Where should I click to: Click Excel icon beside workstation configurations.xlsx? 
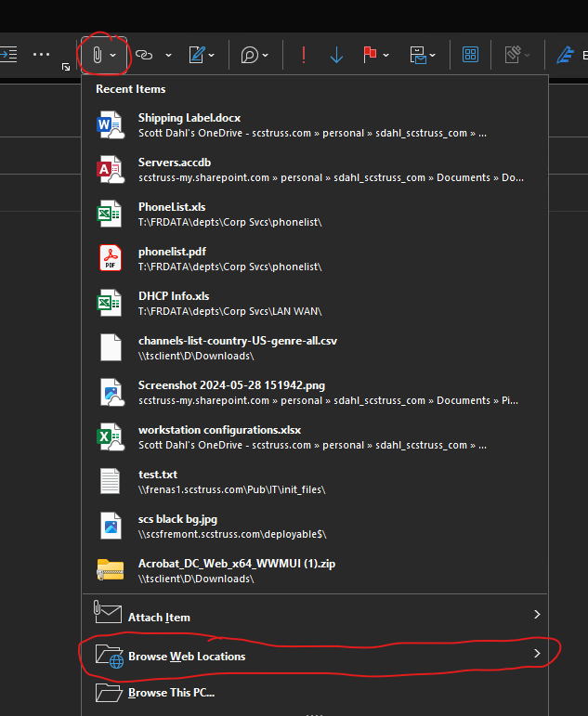pyautogui.click(x=111, y=436)
